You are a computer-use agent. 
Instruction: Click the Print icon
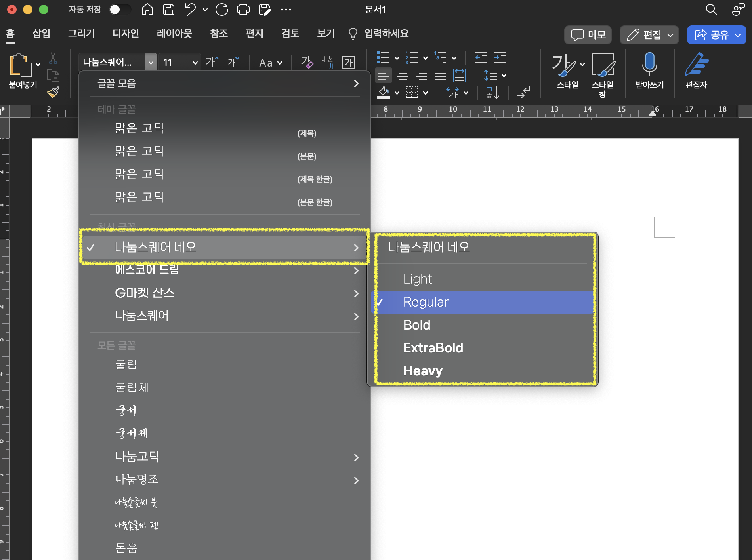(x=243, y=9)
